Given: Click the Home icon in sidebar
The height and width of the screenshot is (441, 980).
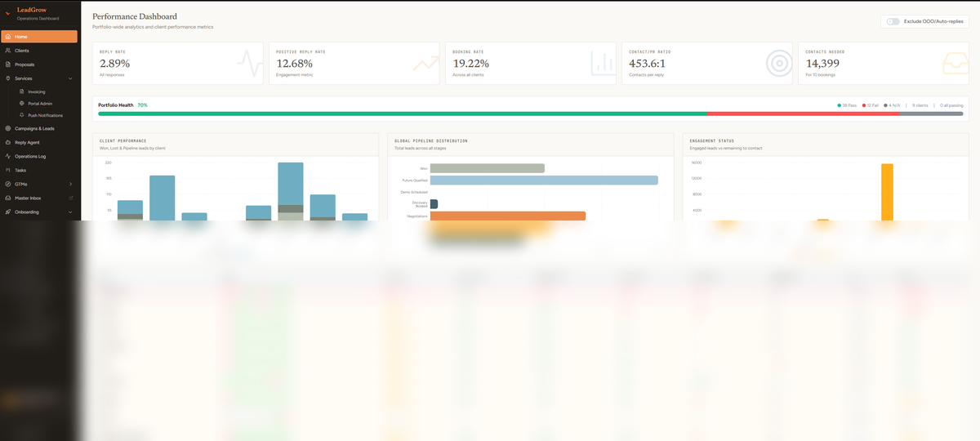Looking at the screenshot, I should [x=7, y=37].
